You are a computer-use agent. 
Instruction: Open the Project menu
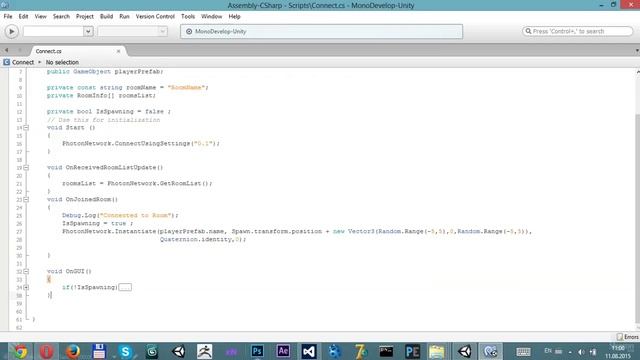[84, 16]
